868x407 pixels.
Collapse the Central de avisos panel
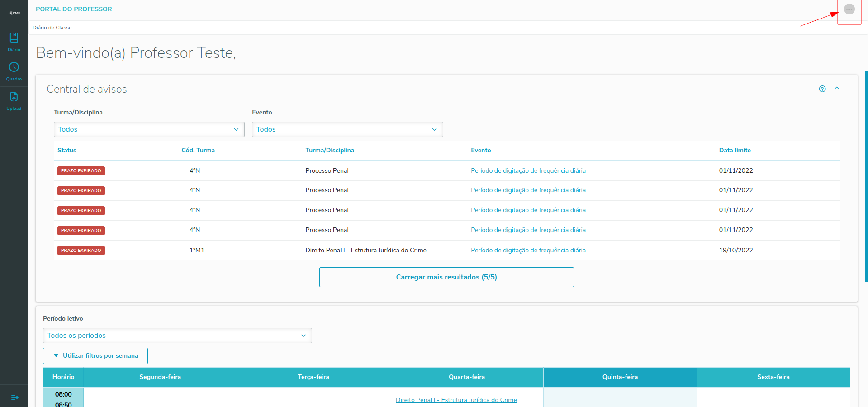(837, 89)
